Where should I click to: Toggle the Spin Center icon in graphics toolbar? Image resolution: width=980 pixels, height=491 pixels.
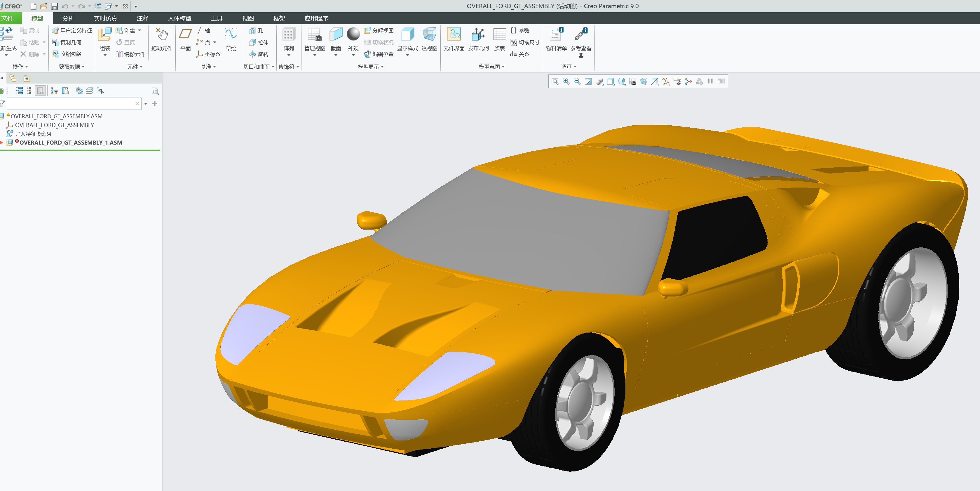(x=688, y=81)
